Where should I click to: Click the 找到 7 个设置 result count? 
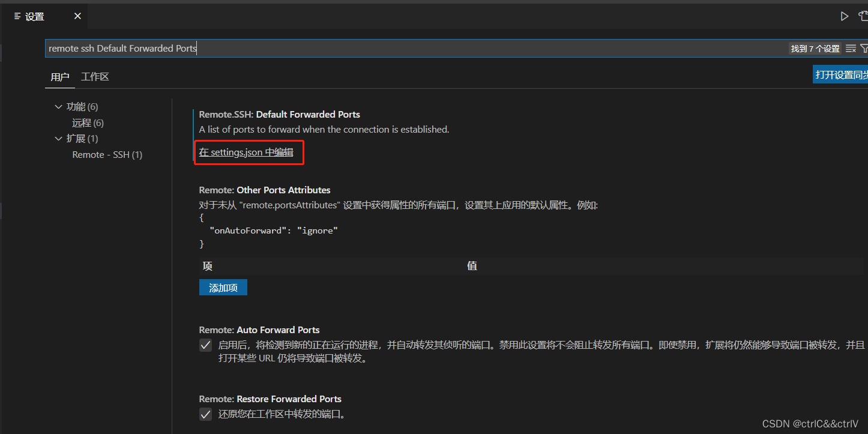(815, 49)
